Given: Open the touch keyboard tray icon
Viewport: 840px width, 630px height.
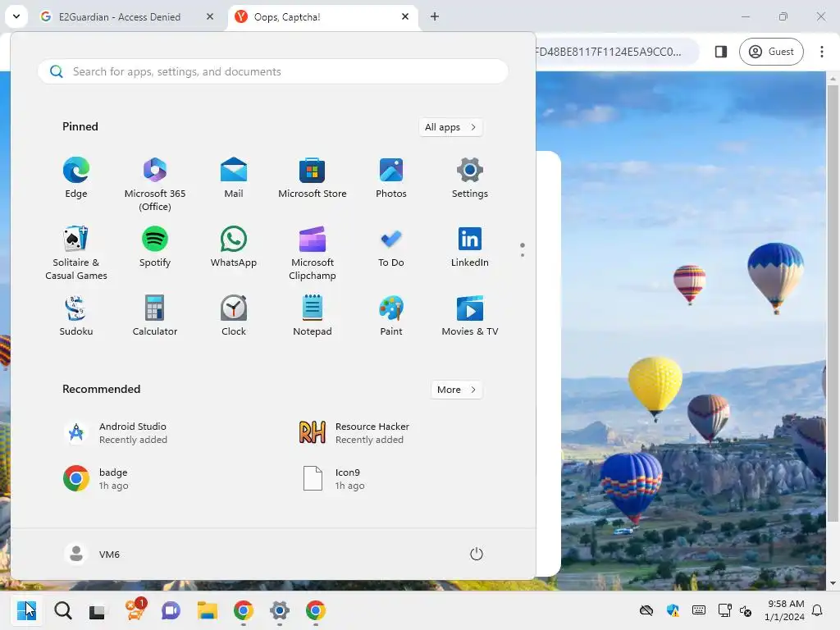Looking at the screenshot, I should pos(699,610).
